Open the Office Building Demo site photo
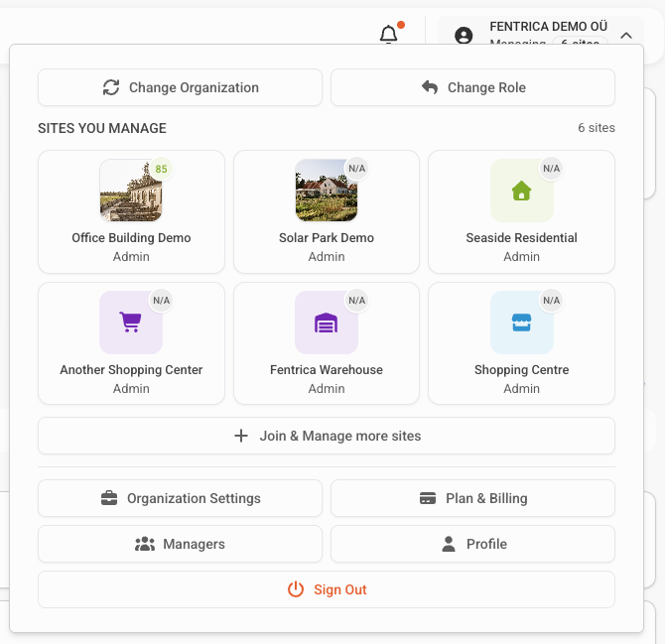Viewport: 665px width, 644px height. (131, 191)
